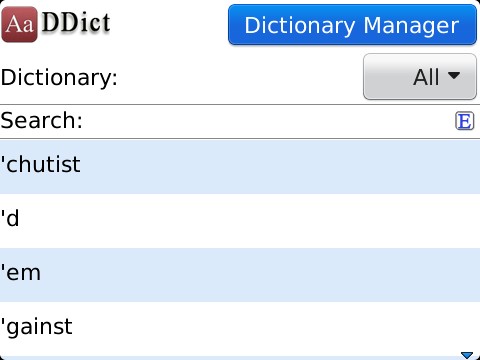Open the Dictionary Manager
Image resolution: width=480 pixels, height=360 pixels.
[x=352, y=25]
